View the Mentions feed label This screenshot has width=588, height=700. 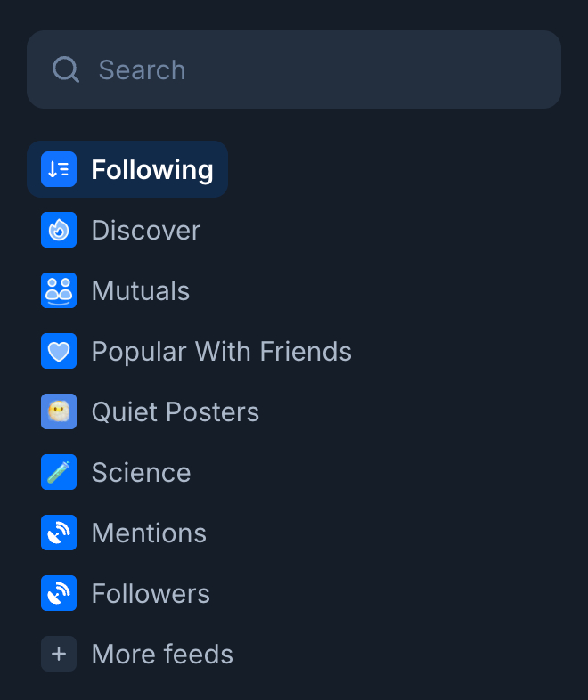tap(150, 533)
